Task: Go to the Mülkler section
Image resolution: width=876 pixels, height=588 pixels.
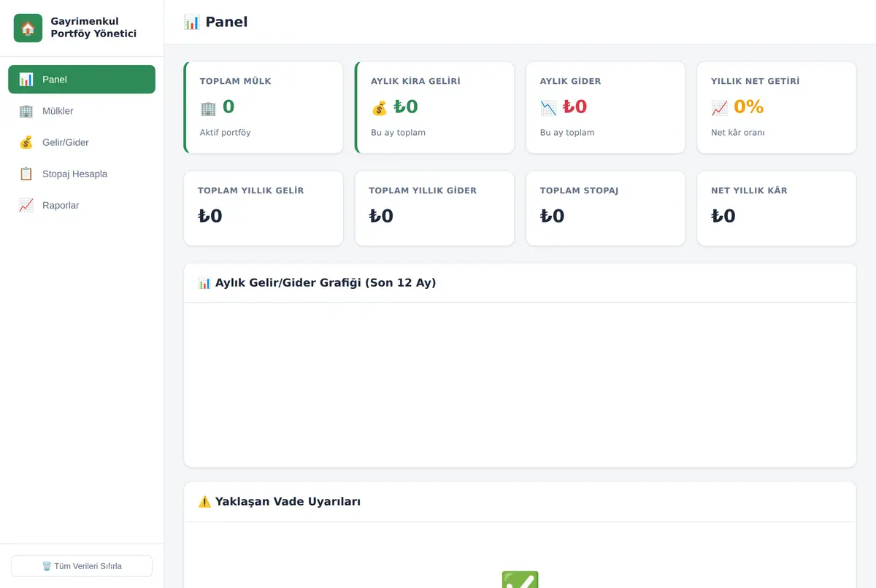Action: click(x=82, y=111)
